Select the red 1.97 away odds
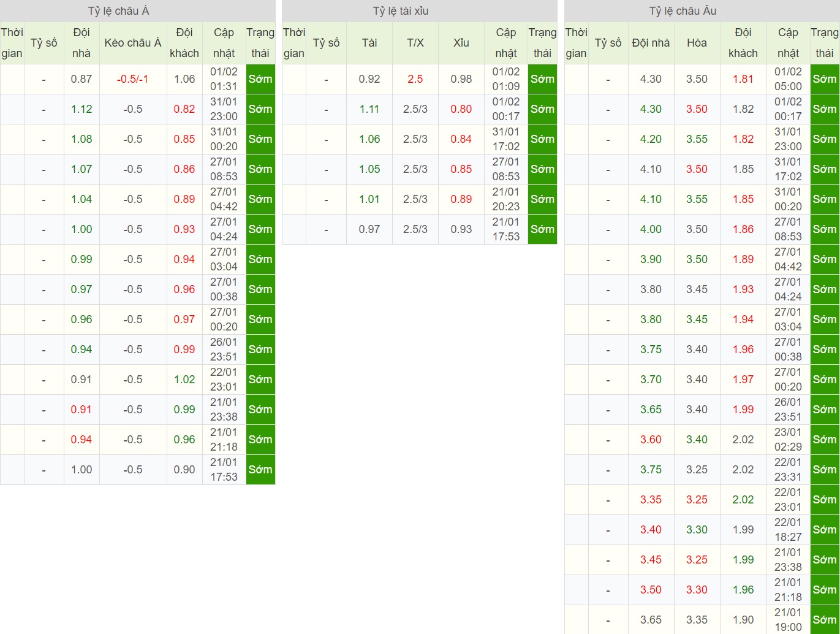 pyautogui.click(x=743, y=380)
